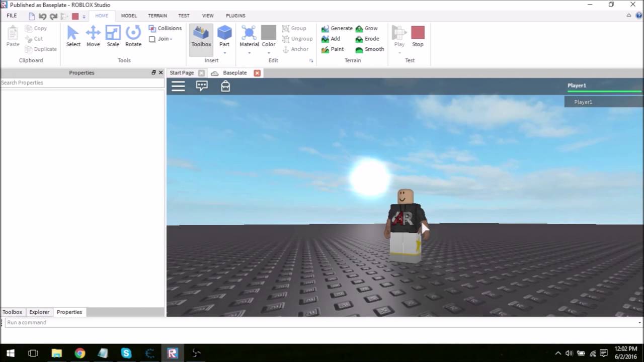Switch to the TERRAIN ribbon tab
The height and width of the screenshot is (362, 644).
click(x=157, y=16)
